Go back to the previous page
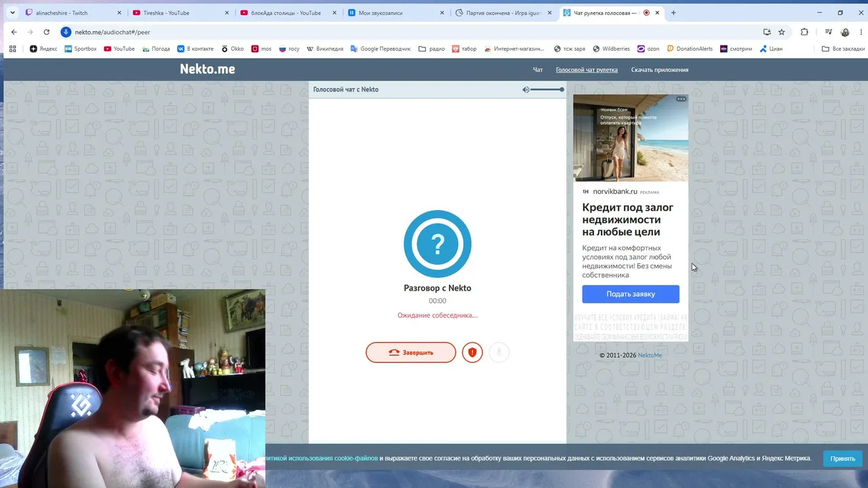 pyautogui.click(x=14, y=32)
